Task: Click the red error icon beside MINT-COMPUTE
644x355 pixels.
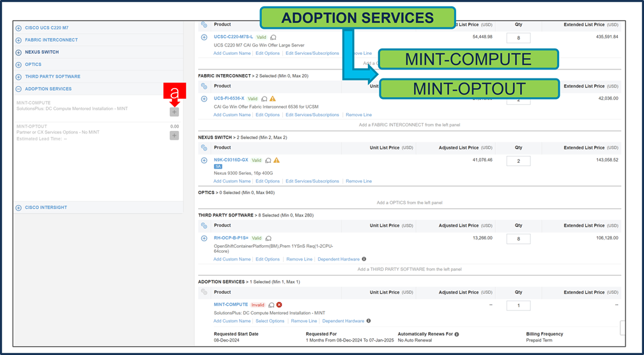Action: [x=279, y=305]
